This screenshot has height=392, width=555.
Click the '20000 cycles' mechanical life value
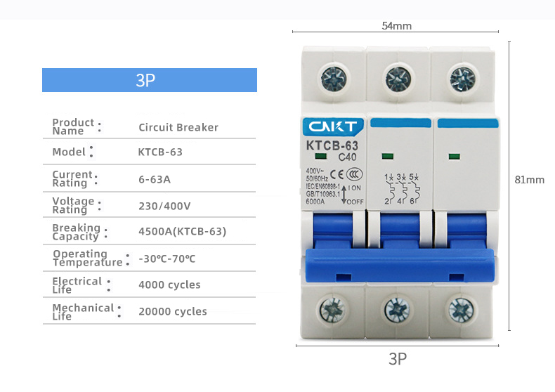pyautogui.click(x=173, y=311)
